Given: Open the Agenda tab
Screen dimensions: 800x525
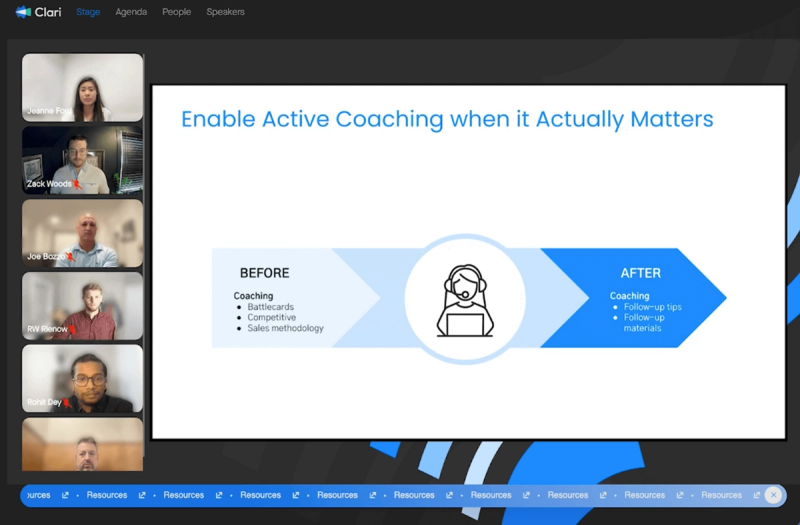Looking at the screenshot, I should point(131,12).
